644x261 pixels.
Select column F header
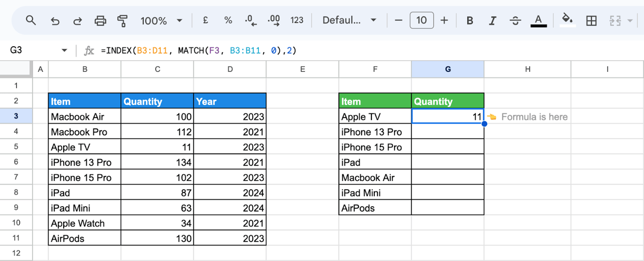[x=375, y=69]
